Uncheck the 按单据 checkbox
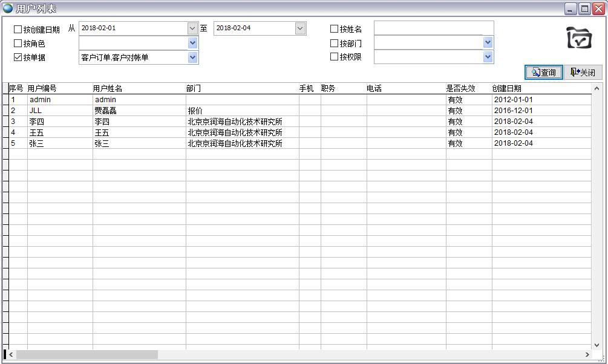The image size is (608, 364). coord(18,57)
